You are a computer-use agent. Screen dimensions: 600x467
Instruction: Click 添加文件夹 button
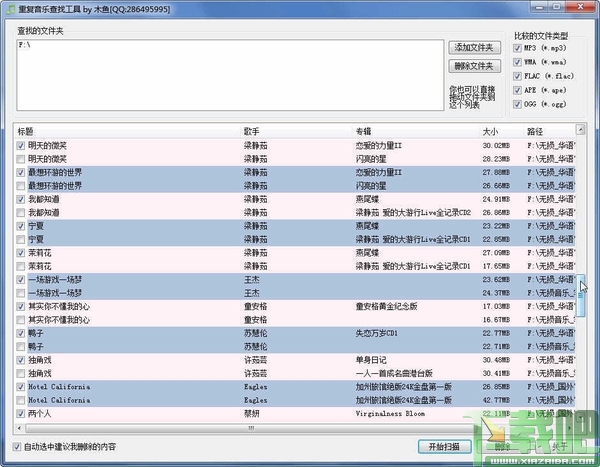pos(474,47)
